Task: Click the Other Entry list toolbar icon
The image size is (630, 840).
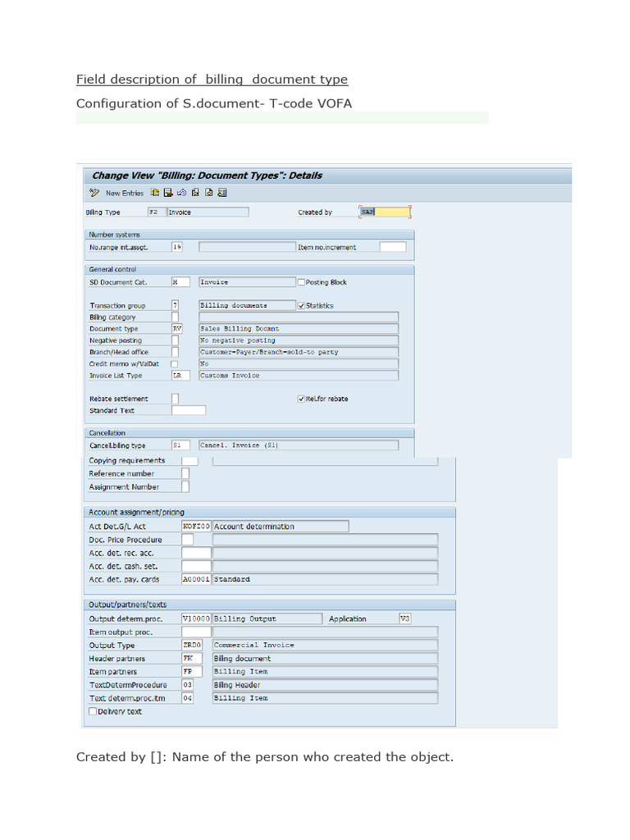Action: [x=222, y=192]
